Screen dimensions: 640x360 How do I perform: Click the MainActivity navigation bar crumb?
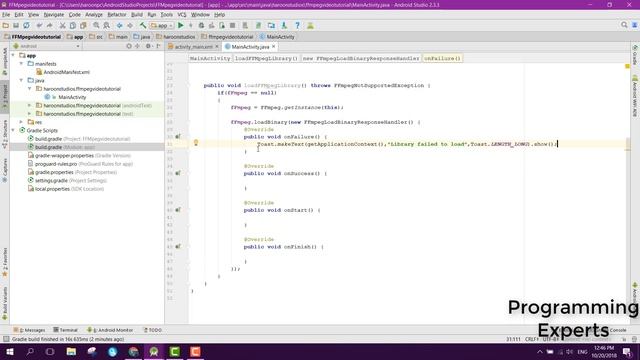click(x=277, y=37)
